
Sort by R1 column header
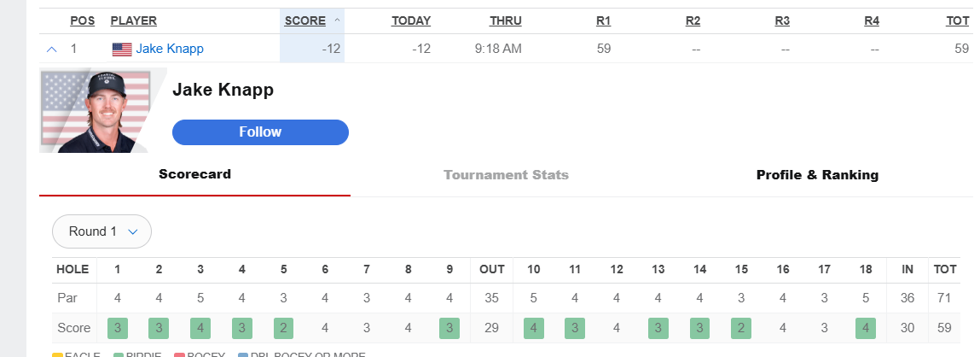tap(604, 20)
